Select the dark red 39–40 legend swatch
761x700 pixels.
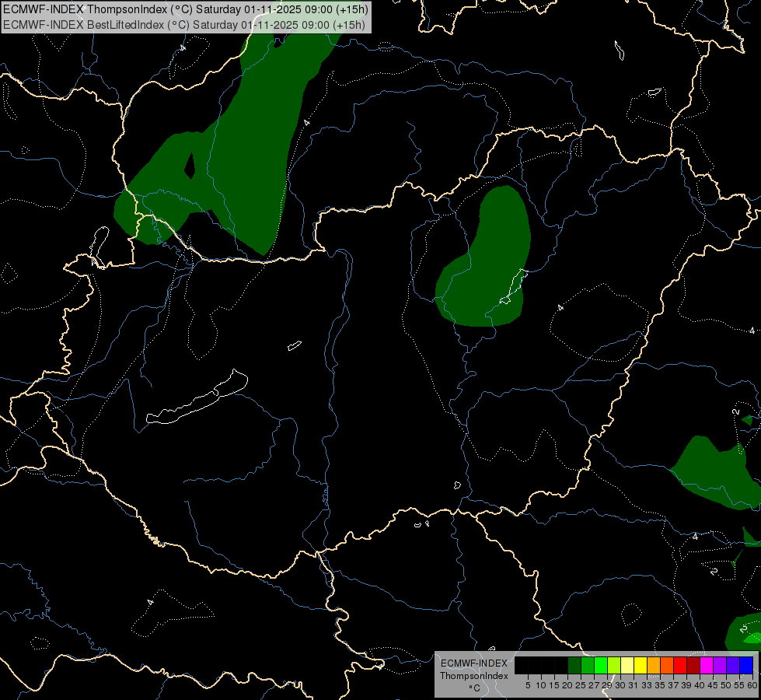pos(693,666)
